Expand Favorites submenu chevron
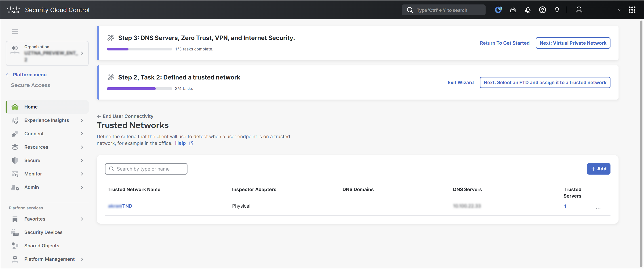This screenshot has width=644, height=269. tap(82, 219)
